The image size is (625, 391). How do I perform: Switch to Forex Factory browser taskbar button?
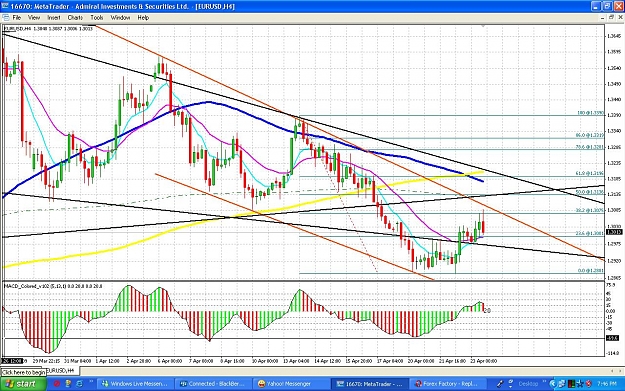point(447,383)
